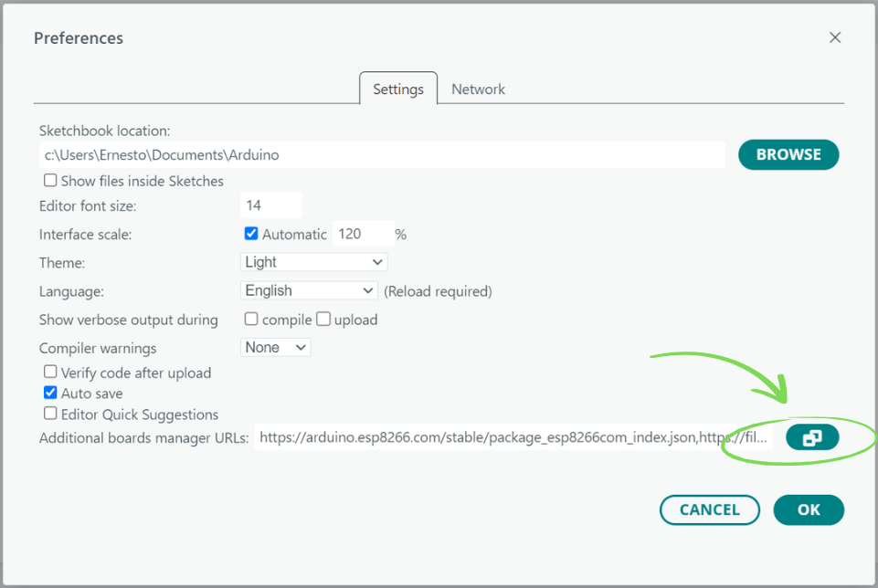
Task: Confirm preferences with OK button
Action: [809, 509]
